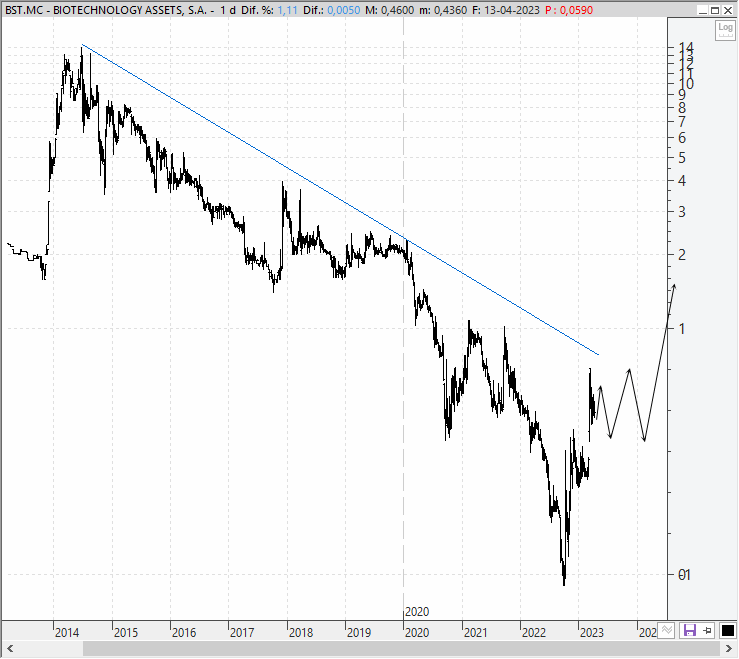Screen dimensions: 739x659
Task: Click the 2020 cursor date marker label
Action: (417, 612)
